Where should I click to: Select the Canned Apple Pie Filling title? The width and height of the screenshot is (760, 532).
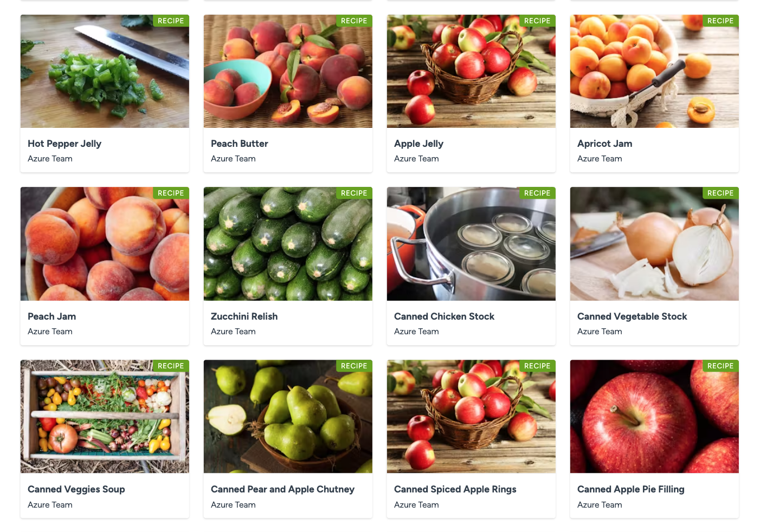[x=630, y=489]
